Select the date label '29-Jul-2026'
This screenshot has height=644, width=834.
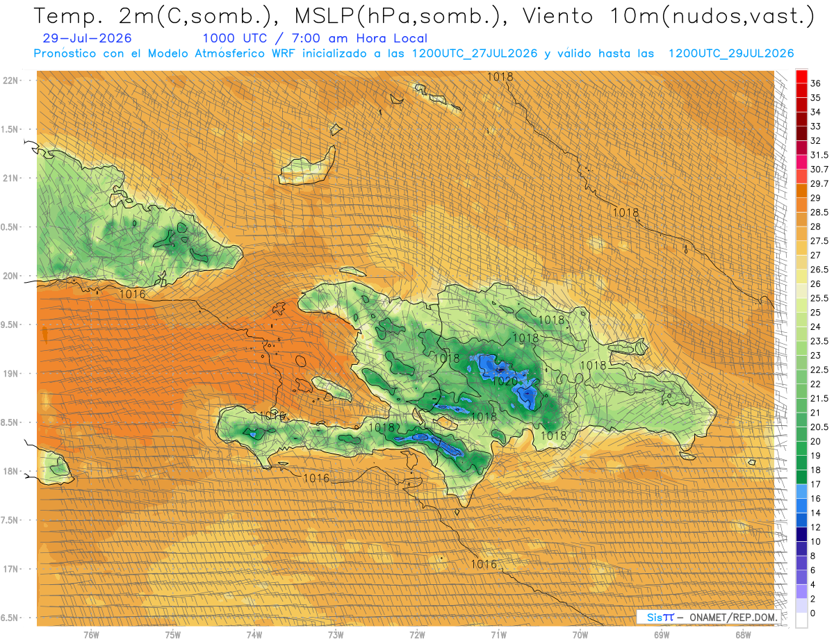click(x=87, y=39)
